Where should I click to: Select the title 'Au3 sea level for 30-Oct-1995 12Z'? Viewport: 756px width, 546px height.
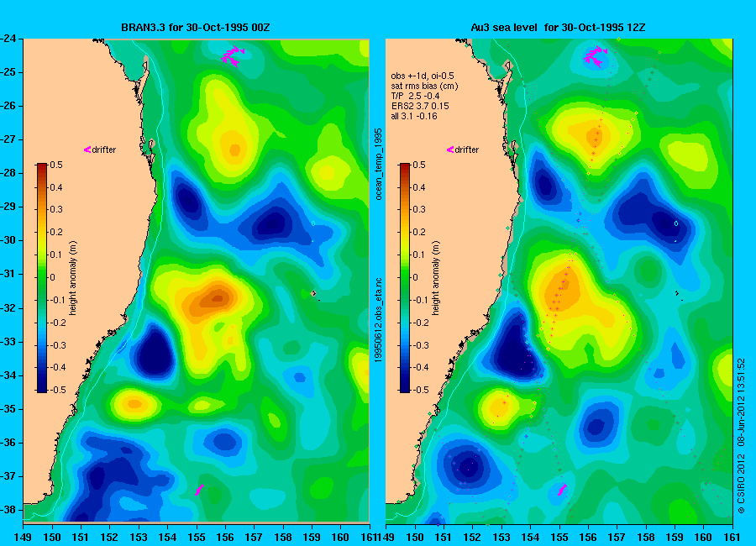(558, 28)
